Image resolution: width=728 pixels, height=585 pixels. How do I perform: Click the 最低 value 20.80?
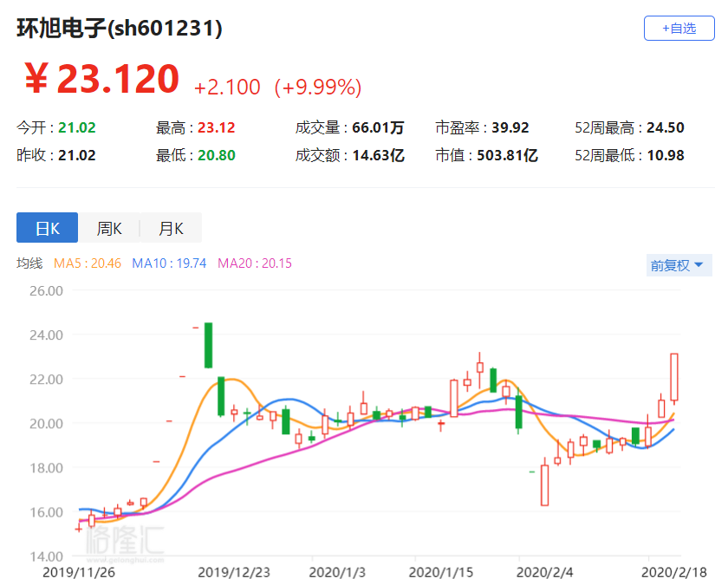[x=217, y=155]
